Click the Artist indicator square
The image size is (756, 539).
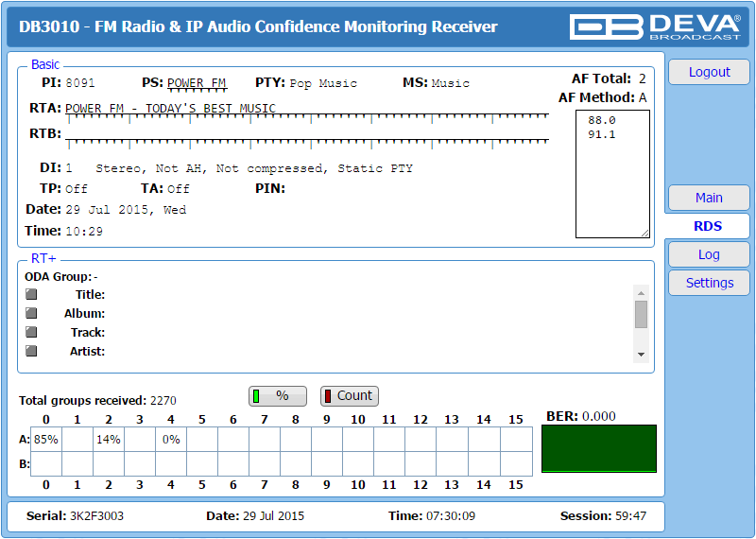point(31,351)
